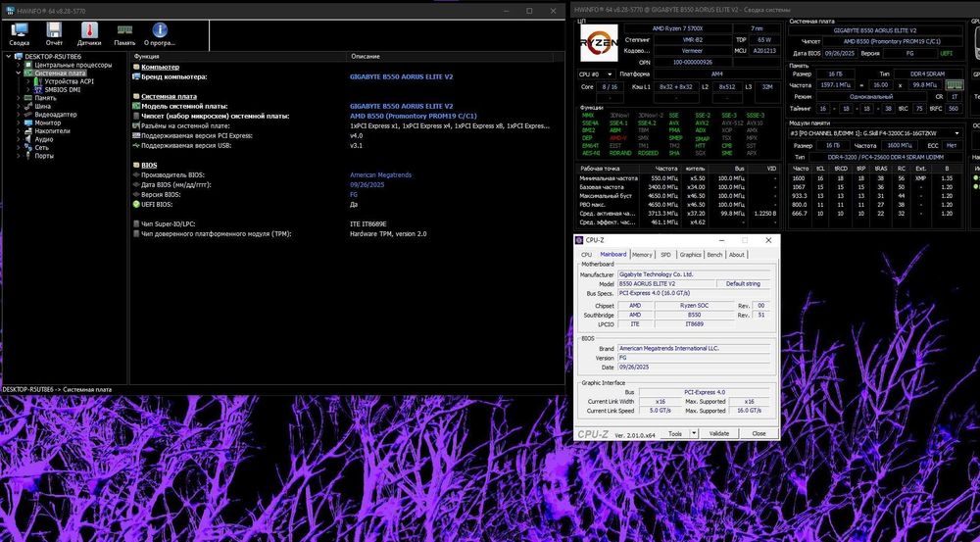Click the Видеоадаптер tree icon
Viewport: 980px width, 542px height.
(x=28, y=115)
